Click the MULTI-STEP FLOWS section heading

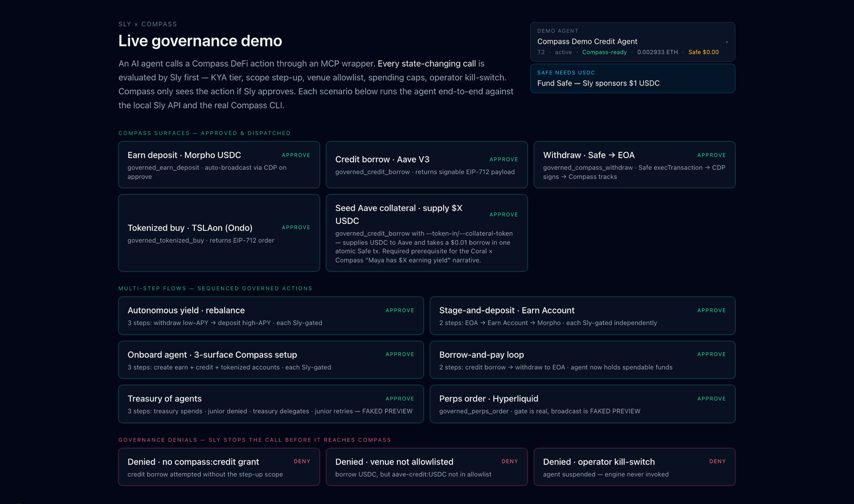pos(215,288)
